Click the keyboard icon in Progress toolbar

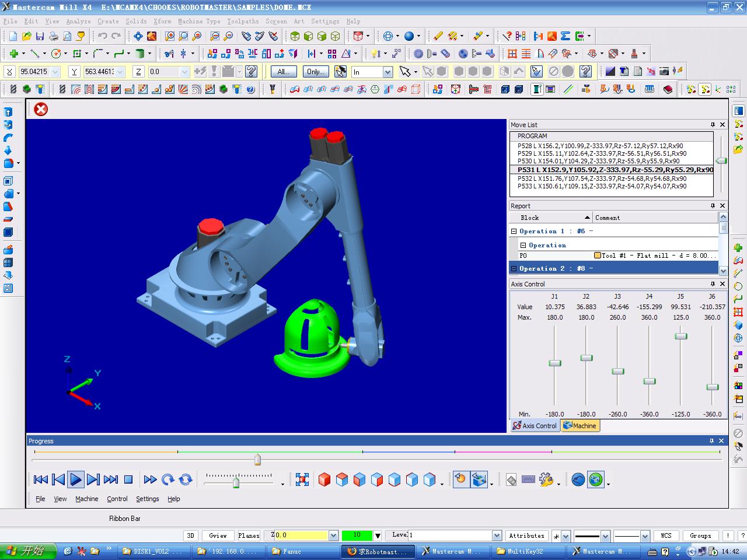tap(529, 480)
